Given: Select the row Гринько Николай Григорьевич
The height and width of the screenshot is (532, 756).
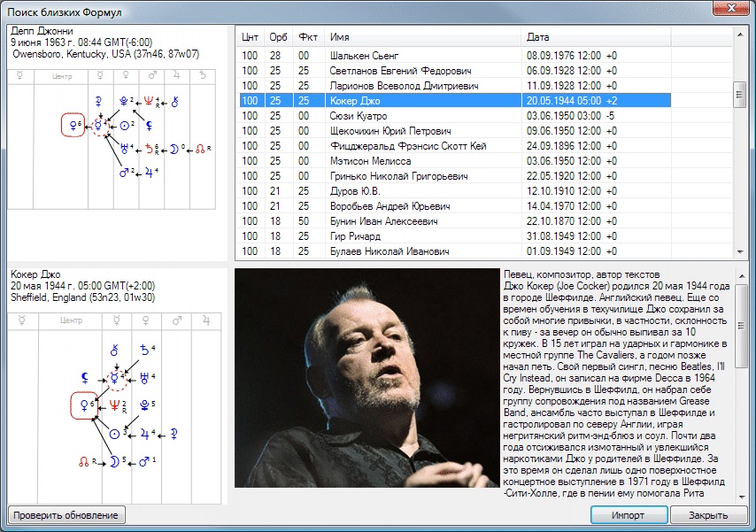Looking at the screenshot, I should 453,175.
